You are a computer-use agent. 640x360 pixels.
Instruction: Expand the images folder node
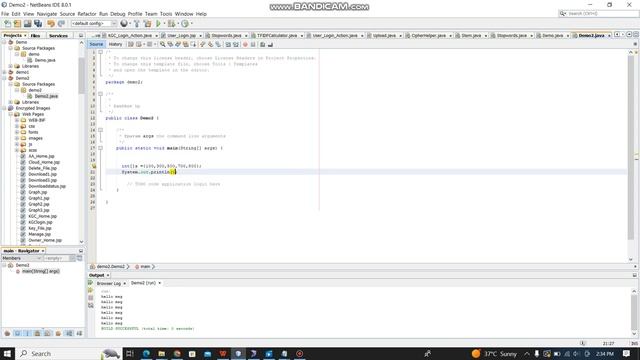17,138
